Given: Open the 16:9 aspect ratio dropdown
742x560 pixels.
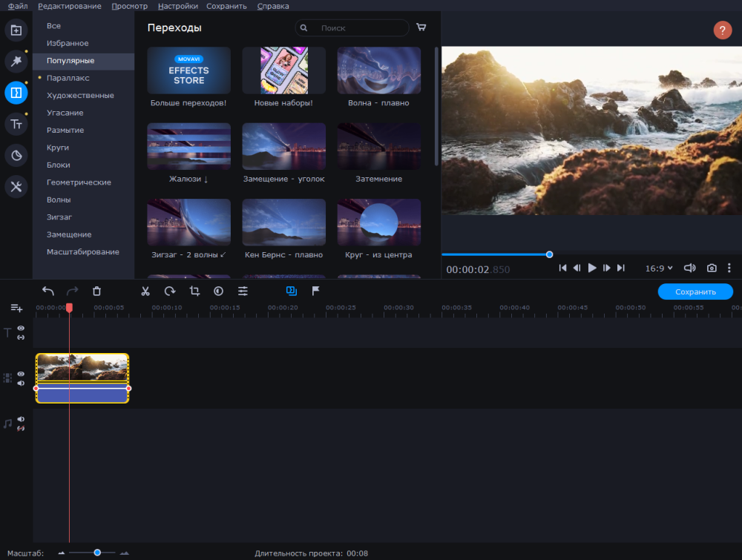Looking at the screenshot, I should tap(659, 268).
